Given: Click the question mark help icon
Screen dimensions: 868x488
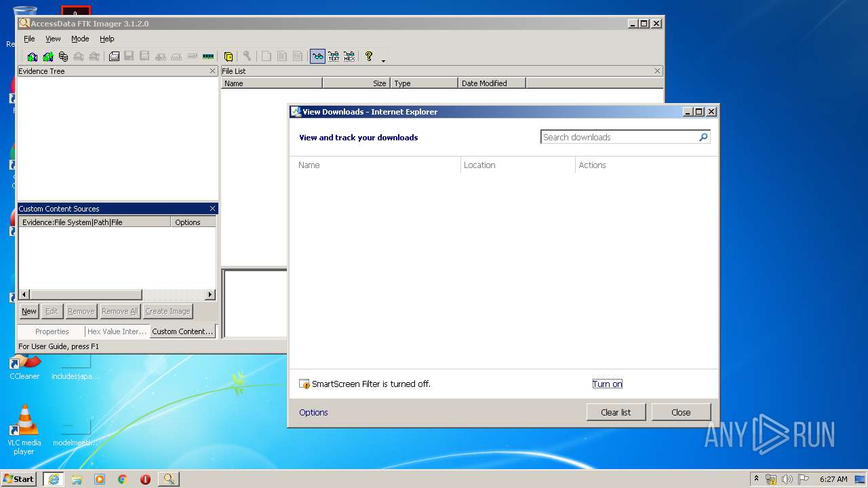Looking at the screenshot, I should click(x=369, y=56).
